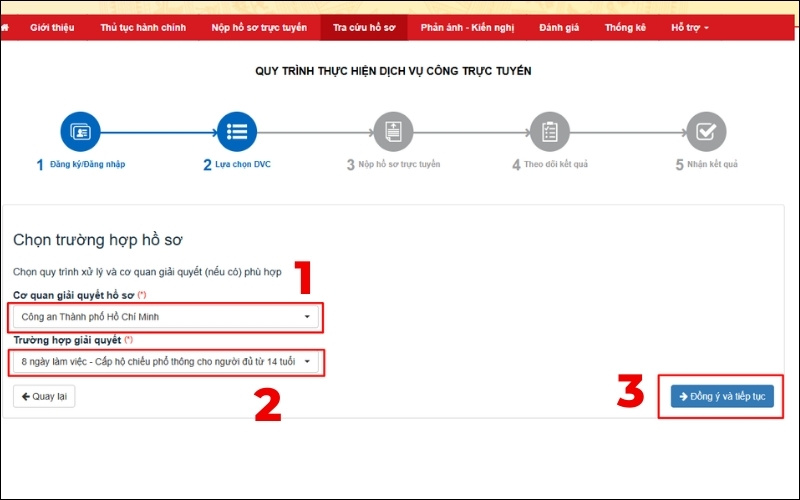This screenshot has width=800, height=500.
Task: Click the Chọn trường hợp hồ sơ heading
Action: [97, 240]
